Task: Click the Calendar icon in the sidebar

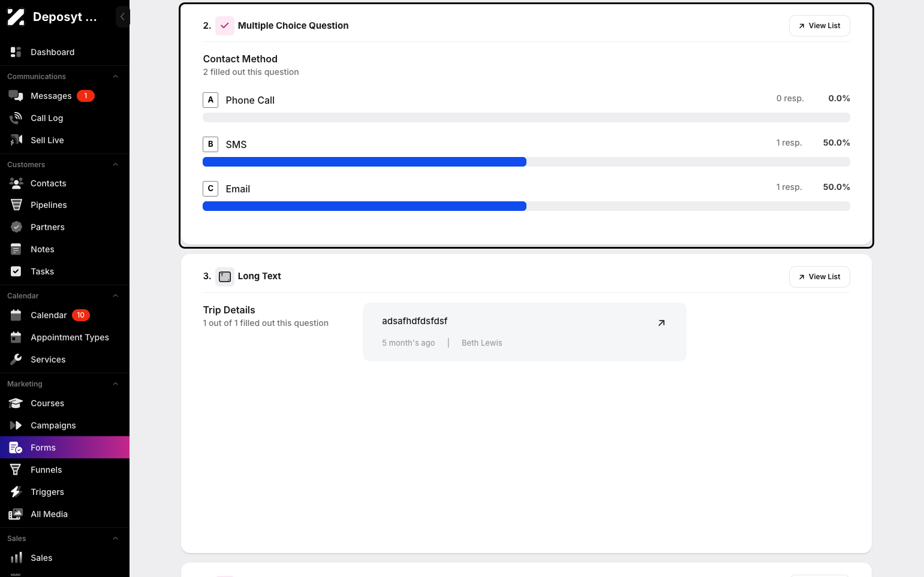Action: tap(16, 315)
